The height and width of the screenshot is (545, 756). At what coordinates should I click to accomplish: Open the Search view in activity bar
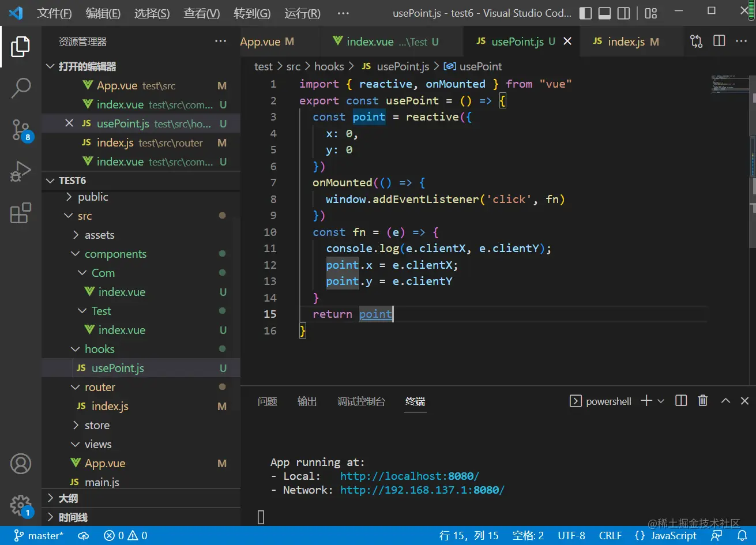pos(21,88)
